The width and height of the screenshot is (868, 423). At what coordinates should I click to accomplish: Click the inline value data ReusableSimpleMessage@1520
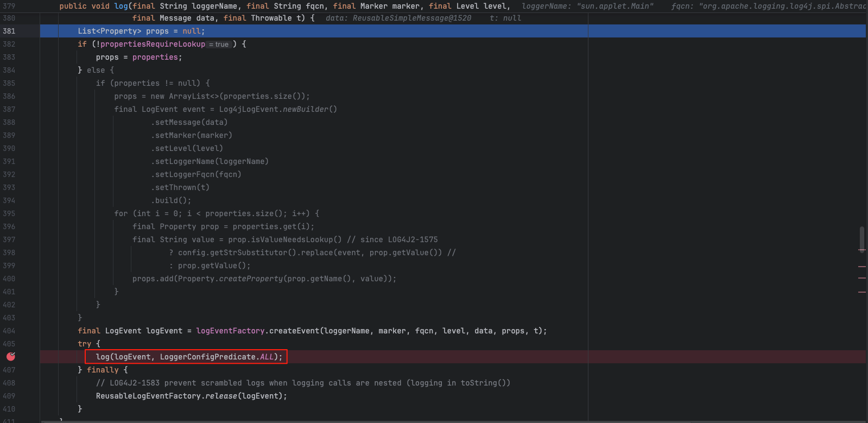pyautogui.click(x=398, y=18)
